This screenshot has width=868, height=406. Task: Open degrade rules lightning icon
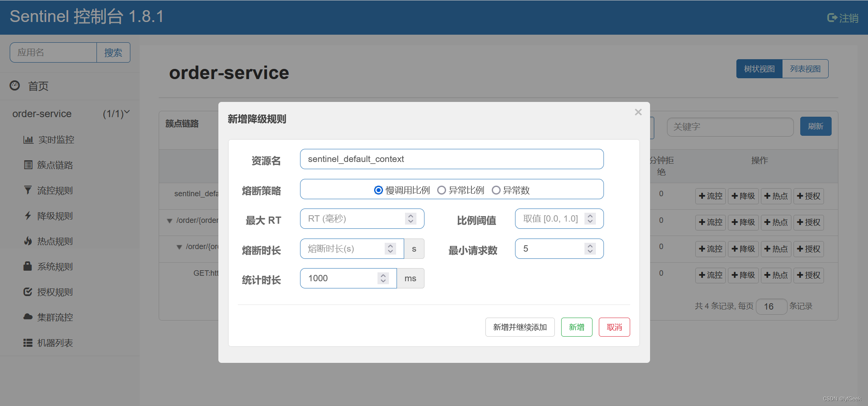[x=28, y=216]
